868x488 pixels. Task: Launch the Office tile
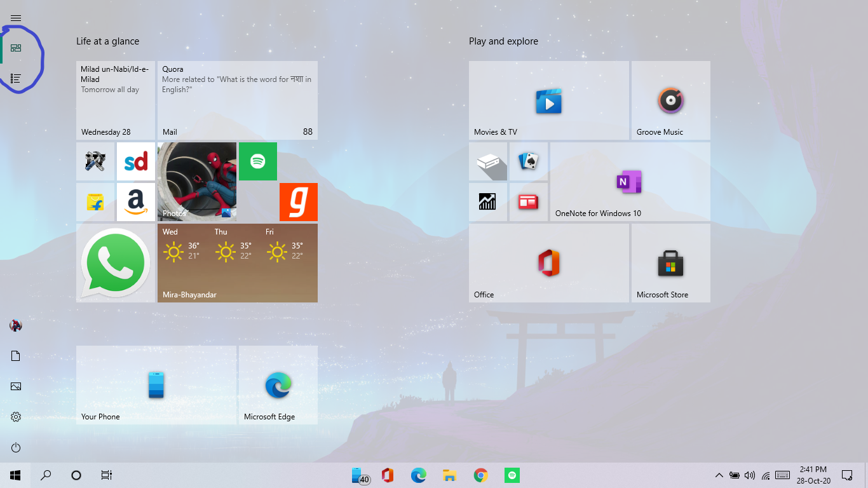[x=549, y=263]
